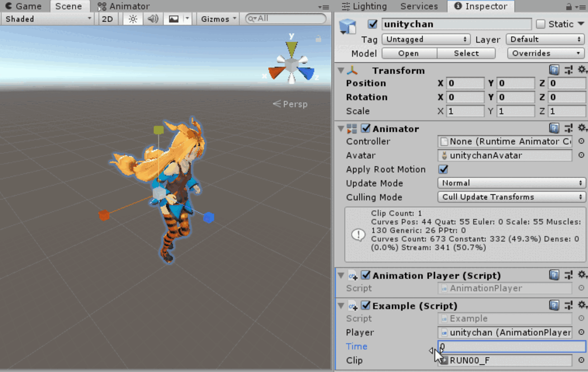The width and height of the screenshot is (588, 372).
Task: Lock the Inspector panel
Action: click(569, 7)
